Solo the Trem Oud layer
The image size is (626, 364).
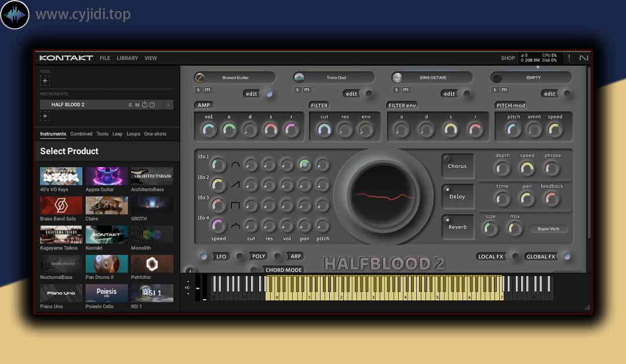[297, 90]
